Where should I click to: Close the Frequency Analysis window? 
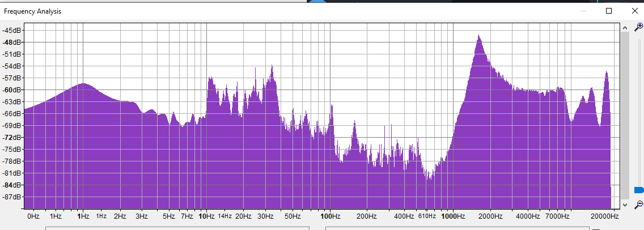point(634,11)
